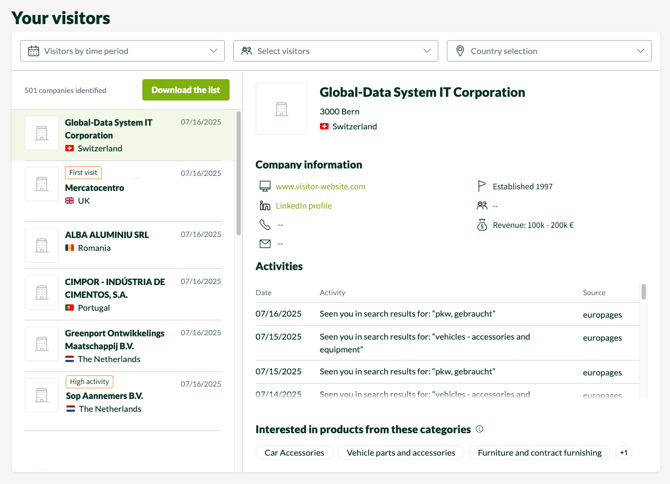Screen dimensions: 670x484
Task: Open the LinkedIn profile link
Action: [x=303, y=205]
